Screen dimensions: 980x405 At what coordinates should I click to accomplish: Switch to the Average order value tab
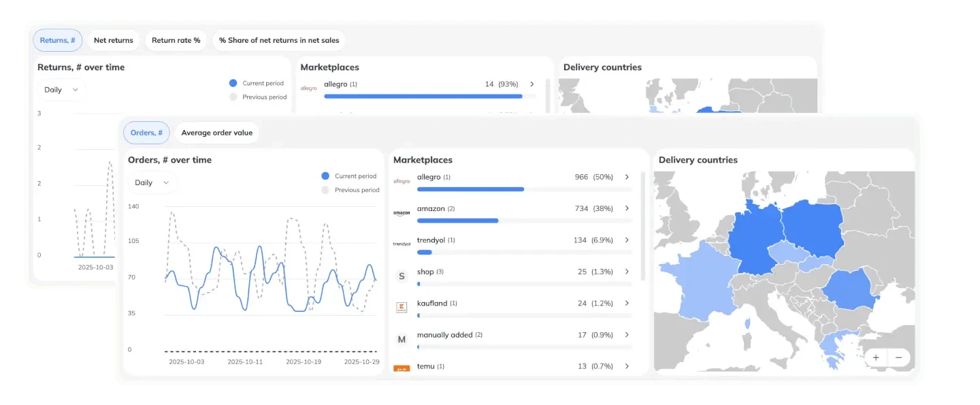click(x=216, y=132)
